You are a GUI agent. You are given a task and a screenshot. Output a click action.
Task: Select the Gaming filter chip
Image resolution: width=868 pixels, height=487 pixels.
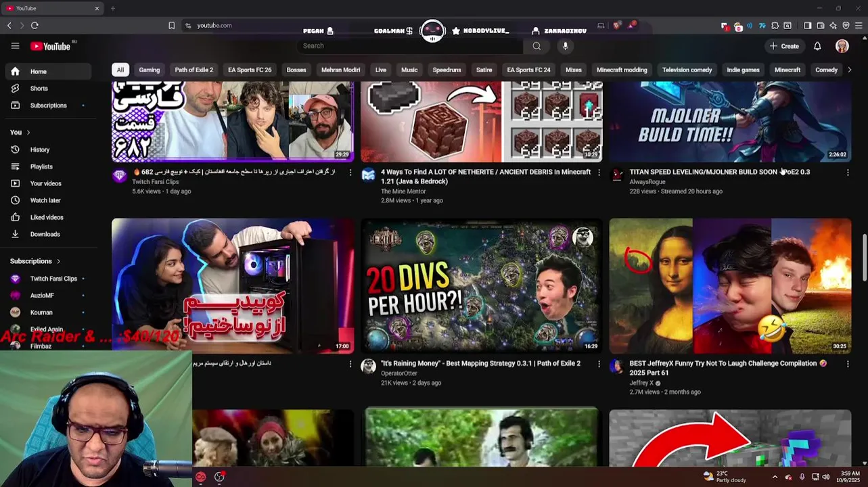click(150, 70)
